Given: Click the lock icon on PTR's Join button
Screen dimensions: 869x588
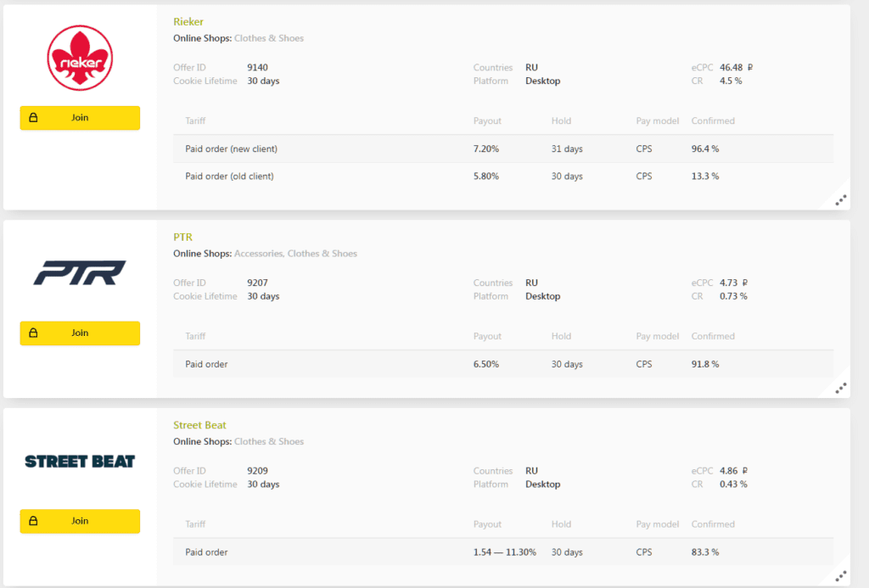Looking at the screenshot, I should 34,333.
